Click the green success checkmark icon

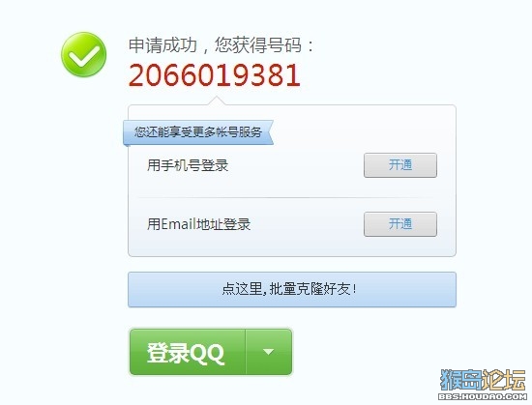83,54
